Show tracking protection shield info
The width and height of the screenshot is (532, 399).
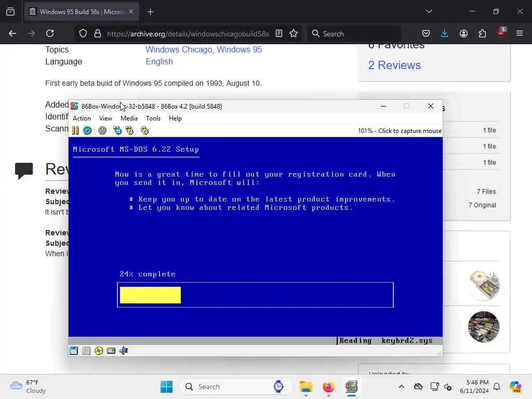[83, 33]
